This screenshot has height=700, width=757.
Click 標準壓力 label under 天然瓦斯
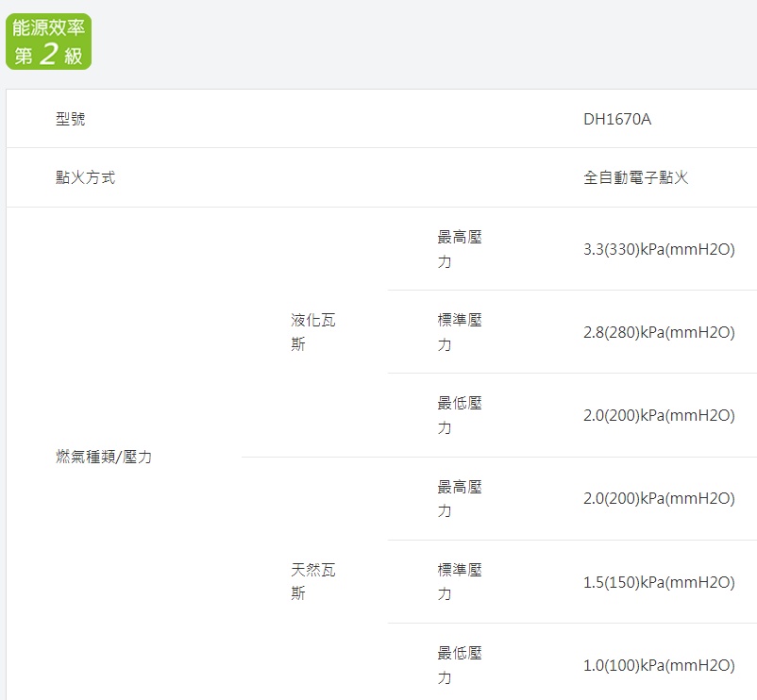point(459,582)
